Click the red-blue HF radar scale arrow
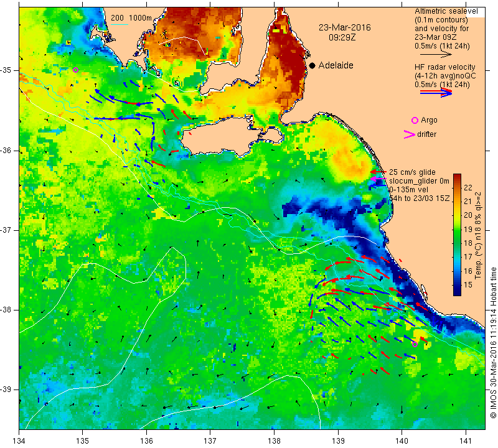This screenshot has width=498, height=448. [436, 93]
